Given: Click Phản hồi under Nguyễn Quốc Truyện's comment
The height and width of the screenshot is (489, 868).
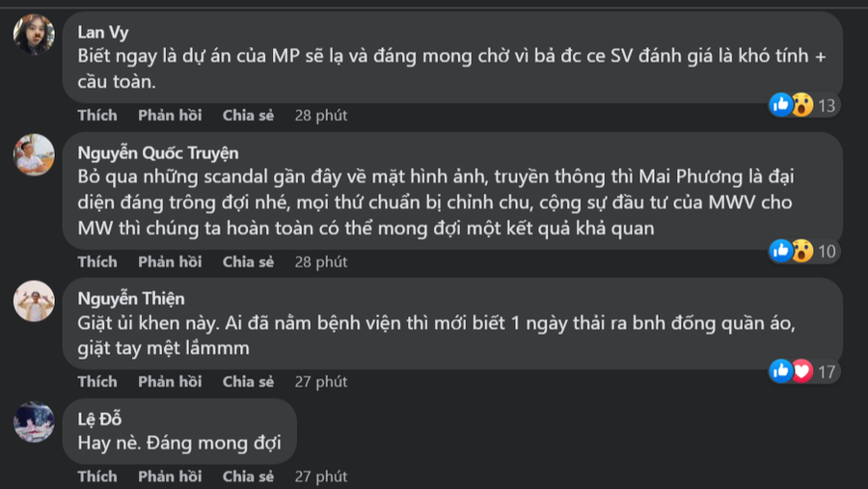Looking at the screenshot, I should tap(170, 261).
